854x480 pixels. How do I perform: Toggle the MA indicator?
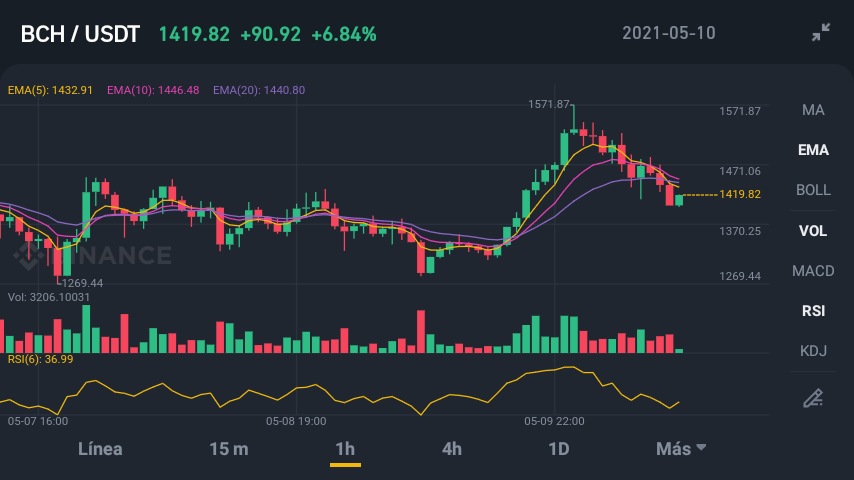pyautogui.click(x=813, y=110)
